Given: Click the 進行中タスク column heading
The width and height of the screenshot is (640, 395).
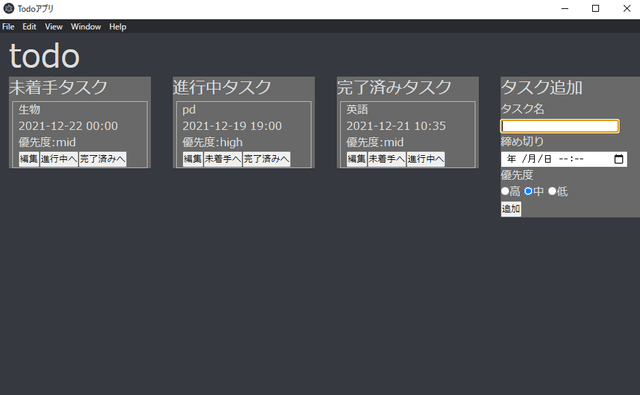Looking at the screenshot, I should (x=222, y=87).
